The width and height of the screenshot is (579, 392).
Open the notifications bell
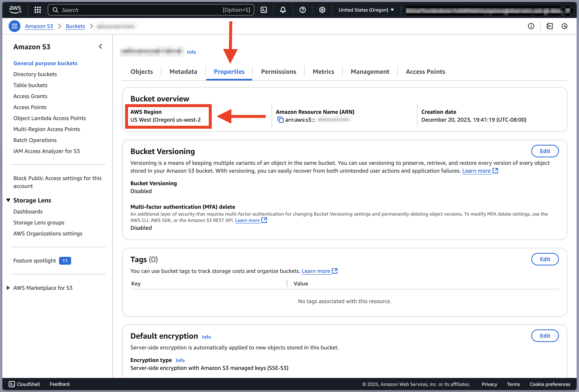click(x=283, y=10)
